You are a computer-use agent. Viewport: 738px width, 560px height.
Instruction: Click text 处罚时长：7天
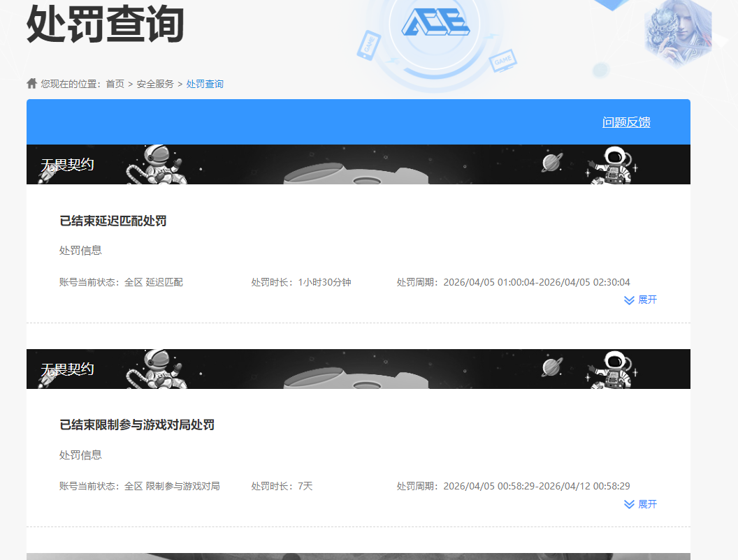click(x=282, y=486)
